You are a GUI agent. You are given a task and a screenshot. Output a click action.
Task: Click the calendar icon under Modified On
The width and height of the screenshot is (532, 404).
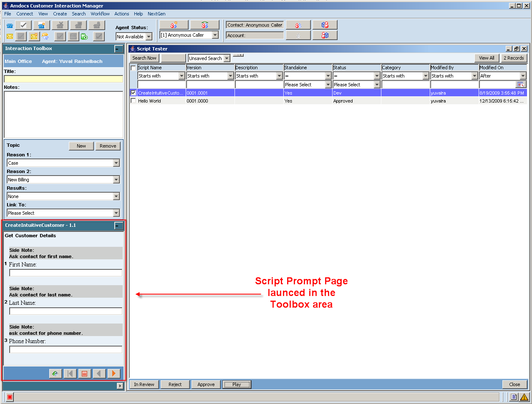[521, 85]
